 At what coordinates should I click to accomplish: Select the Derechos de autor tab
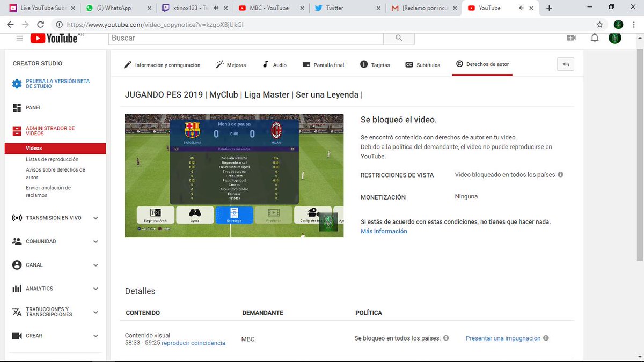482,64
